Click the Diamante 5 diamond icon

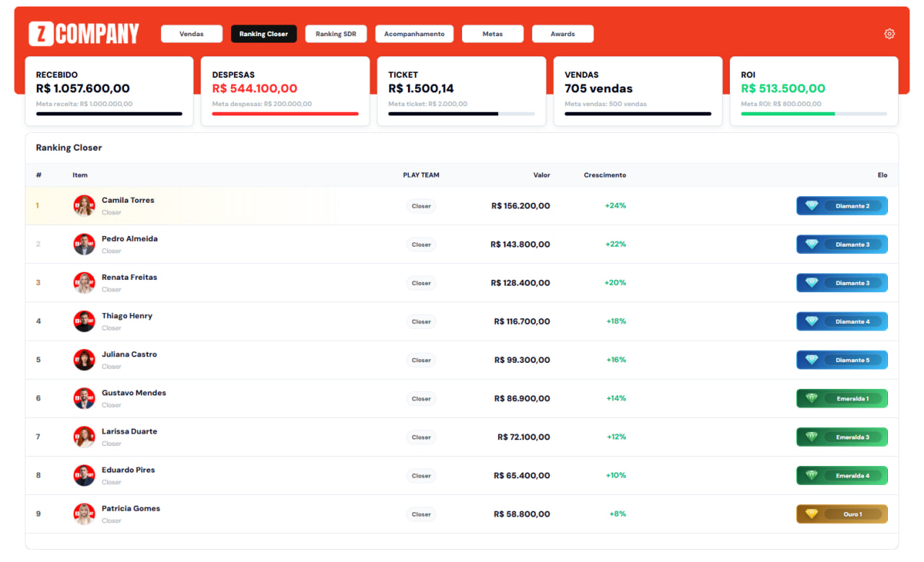[811, 359]
